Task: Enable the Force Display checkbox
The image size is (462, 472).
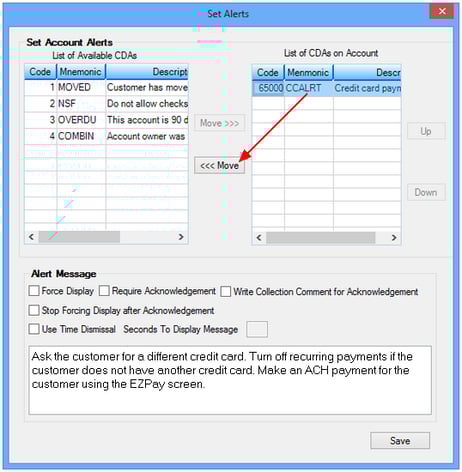Action: click(34, 291)
